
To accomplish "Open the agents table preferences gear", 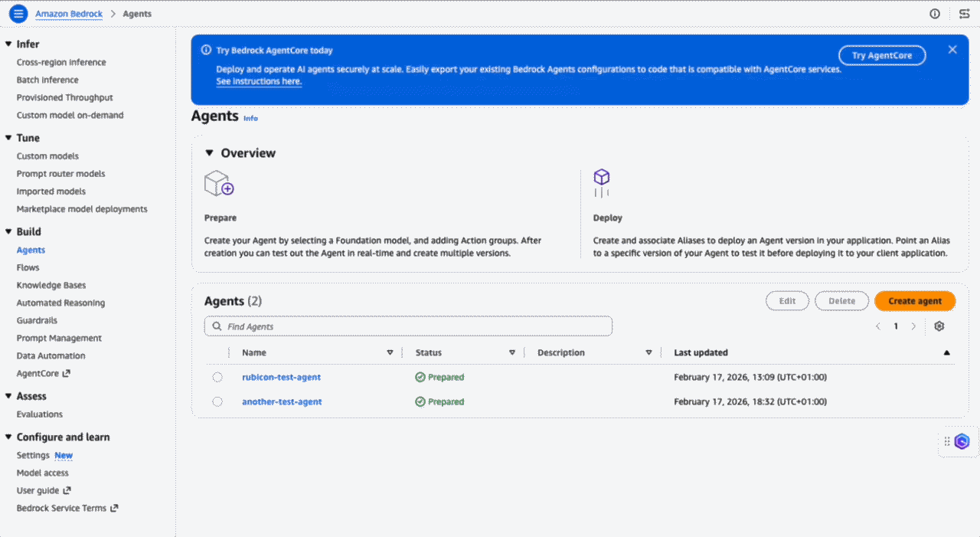I will [x=939, y=326].
